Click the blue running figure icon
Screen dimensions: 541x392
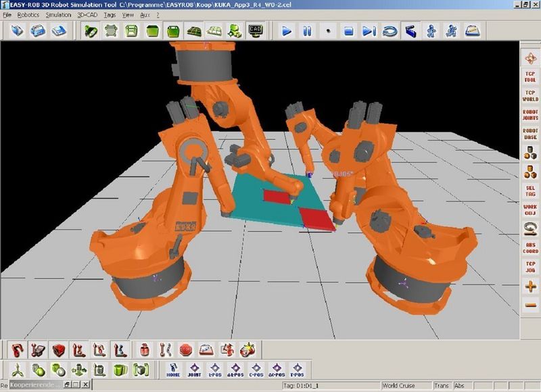tap(452, 31)
